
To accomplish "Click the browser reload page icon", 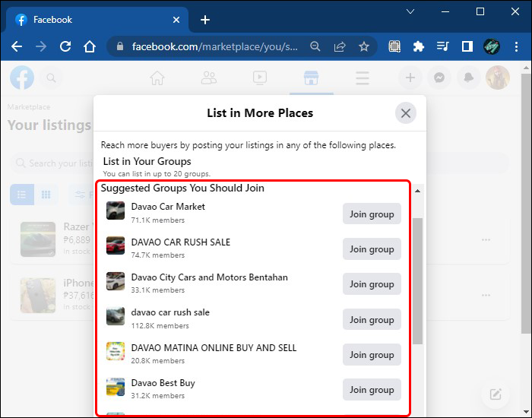I will point(65,46).
